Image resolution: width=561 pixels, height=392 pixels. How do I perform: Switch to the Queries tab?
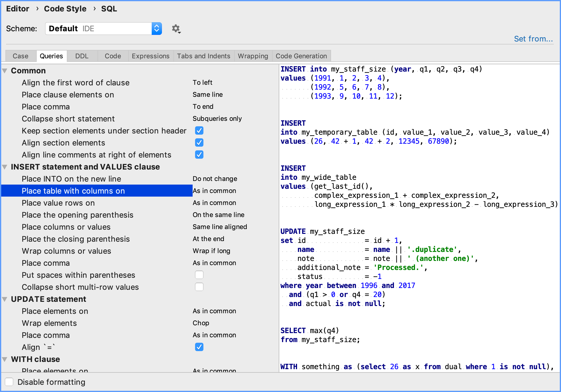51,56
